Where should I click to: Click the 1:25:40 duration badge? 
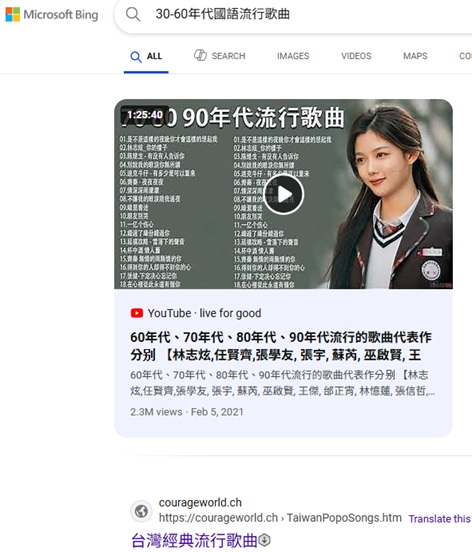[x=145, y=115]
